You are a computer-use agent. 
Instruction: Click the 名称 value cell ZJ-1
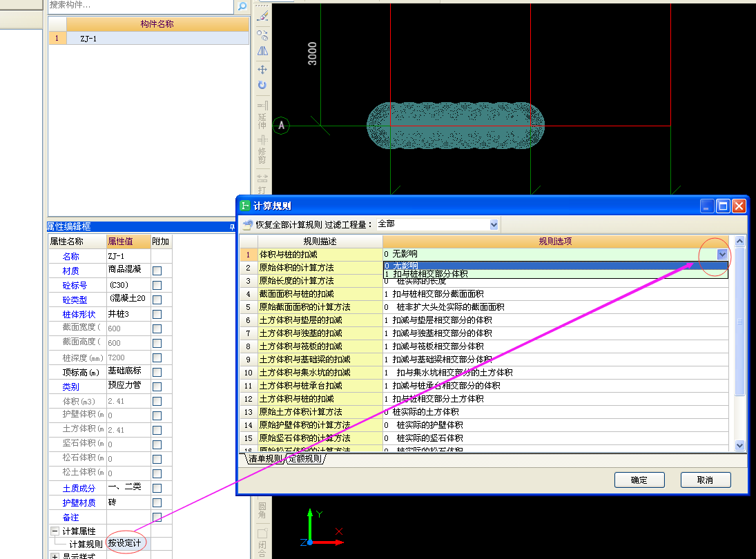point(128,256)
